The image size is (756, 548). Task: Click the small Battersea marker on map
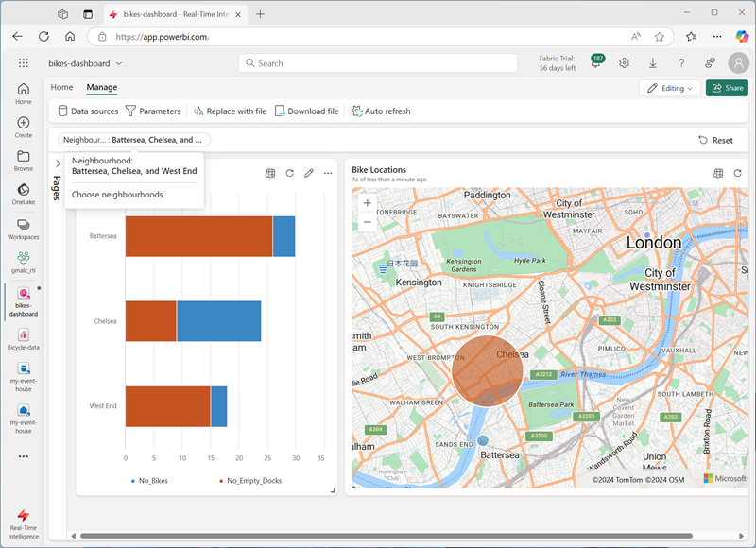[483, 440]
